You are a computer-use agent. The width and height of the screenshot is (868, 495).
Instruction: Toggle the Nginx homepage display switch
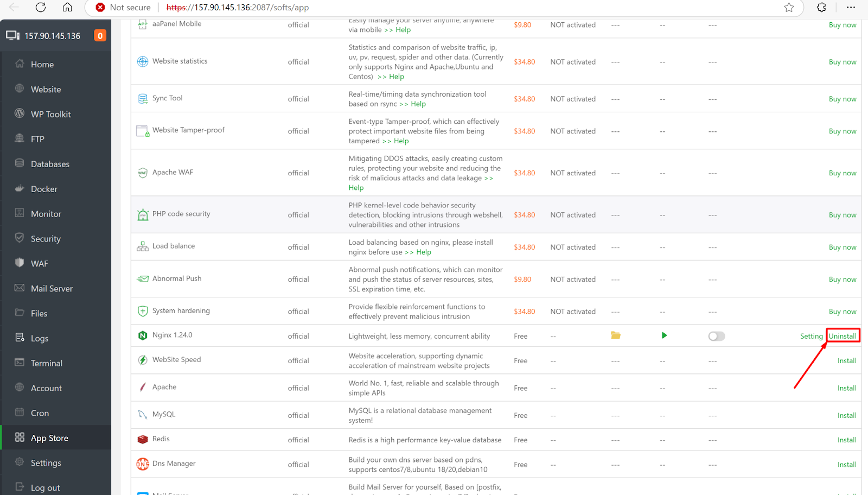716,337
